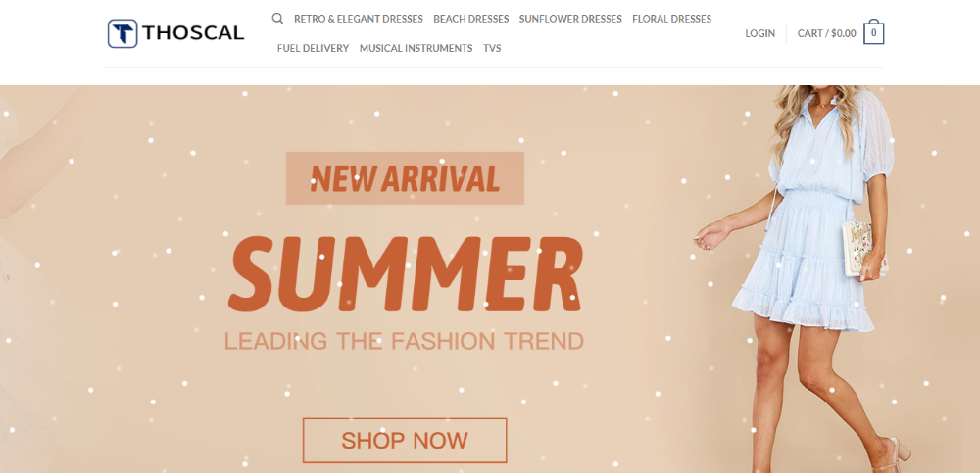This screenshot has width=980, height=473.
Task: Click the magnifying glass search icon
Action: point(277,19)
